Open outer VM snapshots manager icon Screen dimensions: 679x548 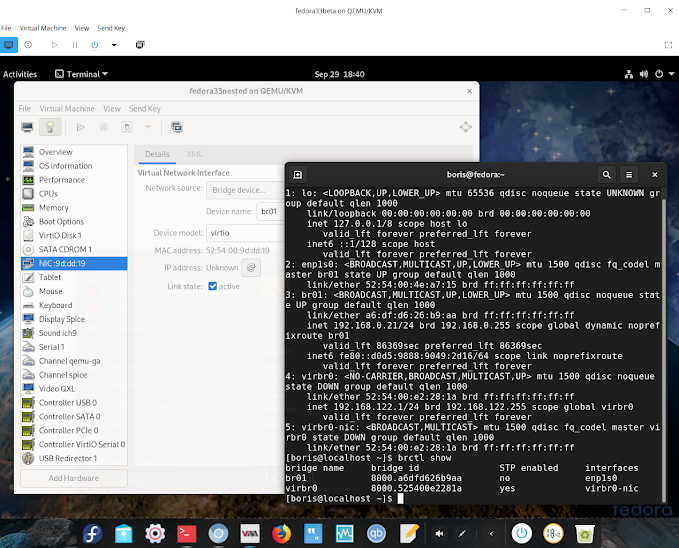click(140, 45)
